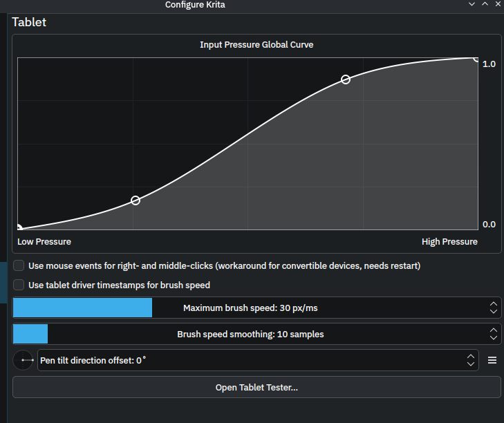Select the upper-right pressure curve control point

pos(346,79)
